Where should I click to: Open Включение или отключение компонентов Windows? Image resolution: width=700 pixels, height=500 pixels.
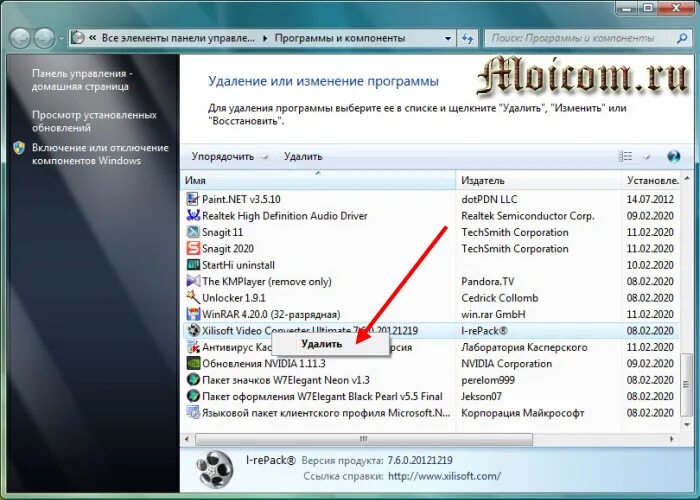[100, 154]
